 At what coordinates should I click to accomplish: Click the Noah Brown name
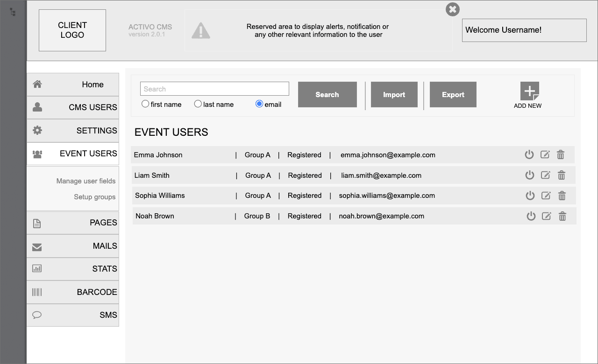(155, 216)
